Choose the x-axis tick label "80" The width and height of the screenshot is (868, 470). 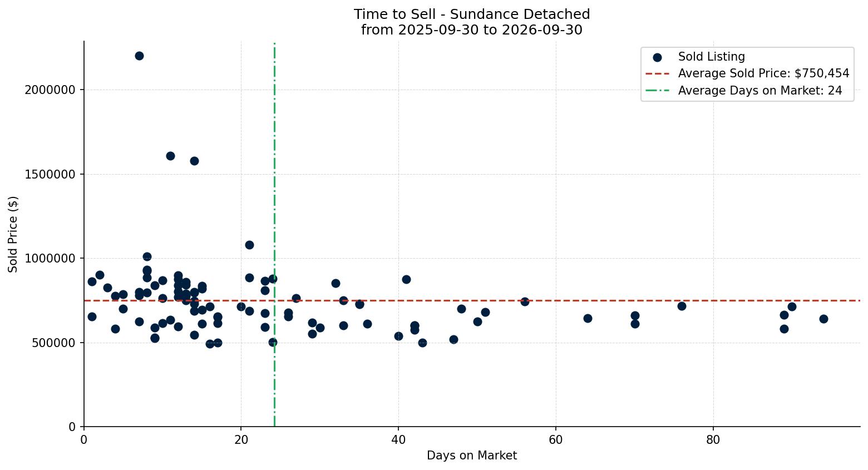(x=713, y=439)
